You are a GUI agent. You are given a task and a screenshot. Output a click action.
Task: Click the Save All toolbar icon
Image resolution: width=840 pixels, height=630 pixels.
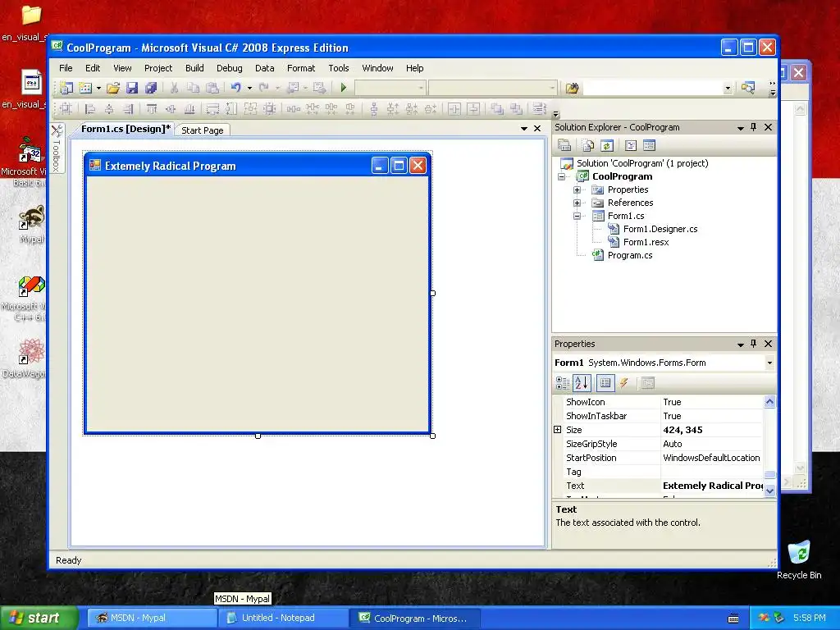(151, 88)
